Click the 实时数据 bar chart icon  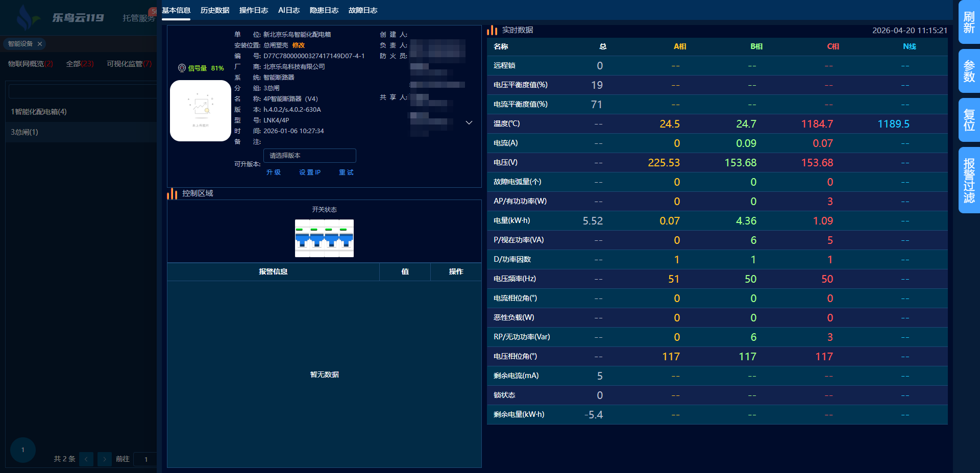(492, 30)
